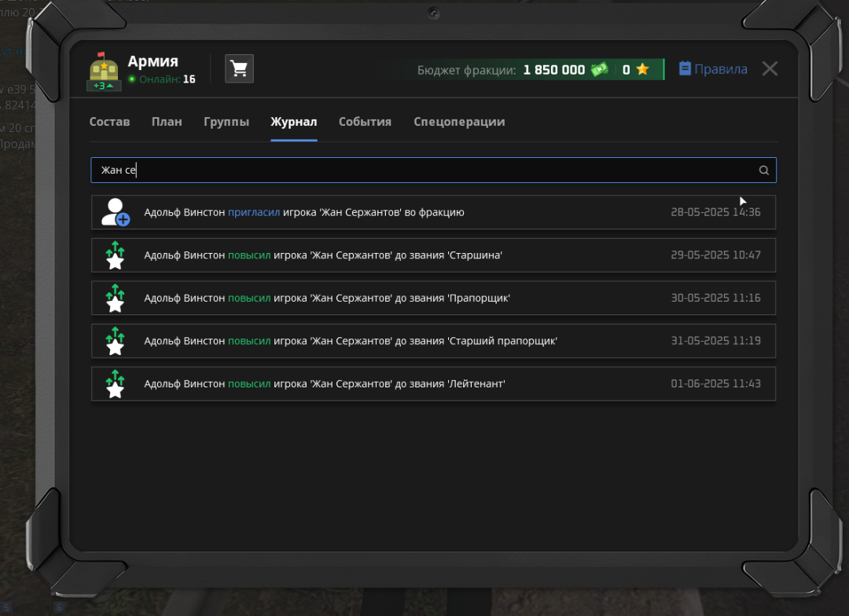
Task: Switch to the План tab
Action: [167, 122]
